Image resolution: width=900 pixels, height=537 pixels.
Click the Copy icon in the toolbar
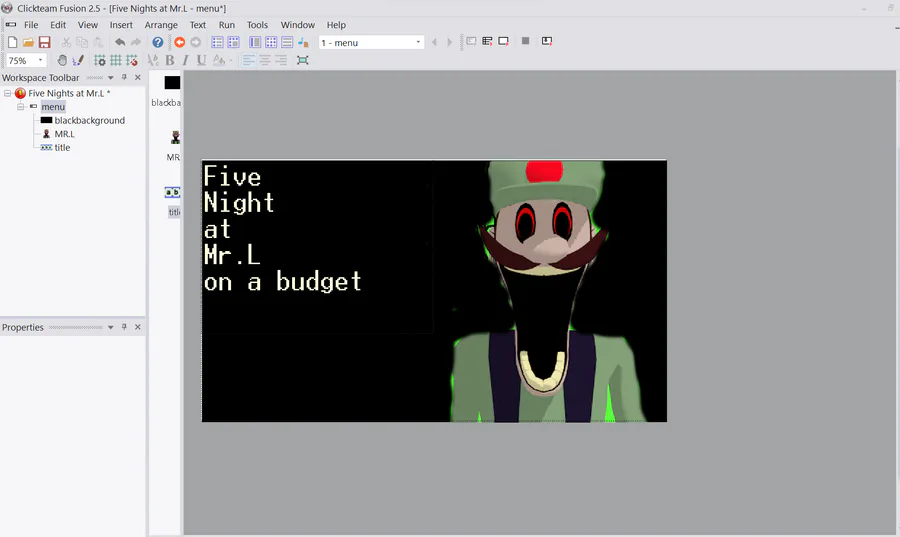(82, 42)
